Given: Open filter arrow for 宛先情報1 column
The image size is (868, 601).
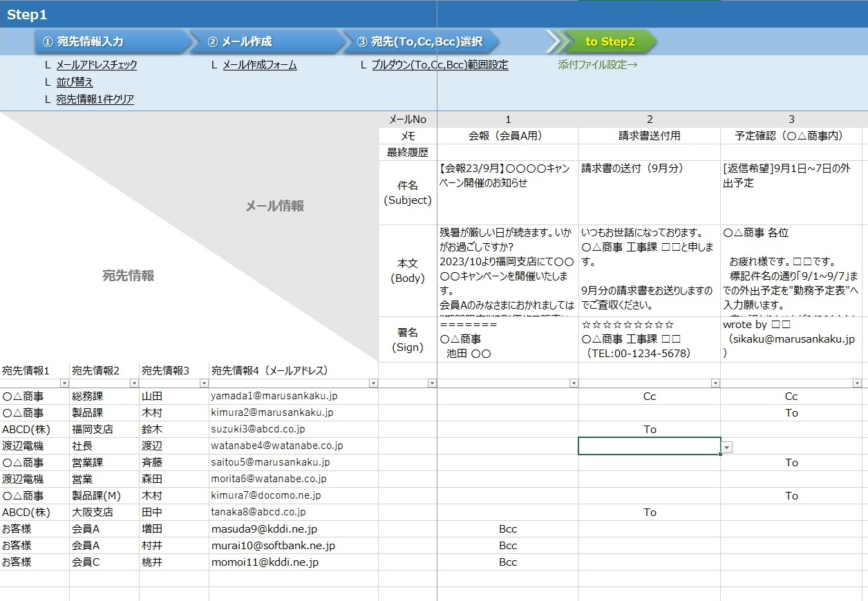Looking at the screenshot, I should pos(64,383).
